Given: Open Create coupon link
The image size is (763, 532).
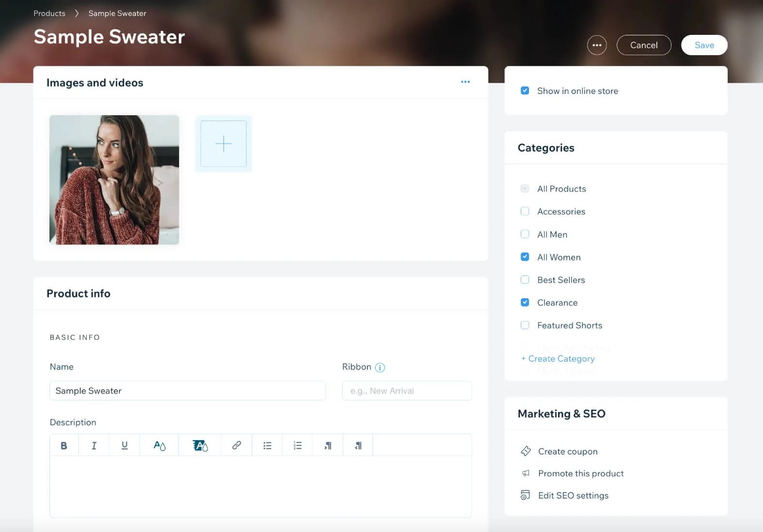Looking at the screenshot, I should 568,451.
